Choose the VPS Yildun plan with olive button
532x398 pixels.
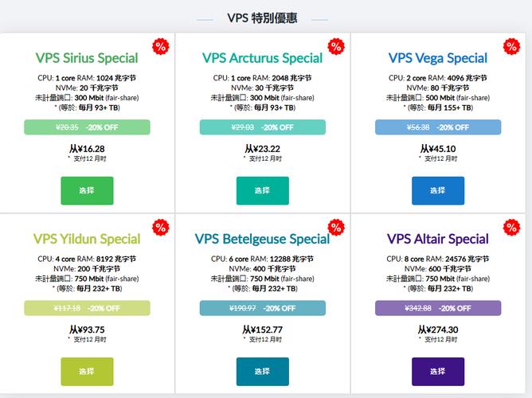pyautogui.click(x=87, y=372)
